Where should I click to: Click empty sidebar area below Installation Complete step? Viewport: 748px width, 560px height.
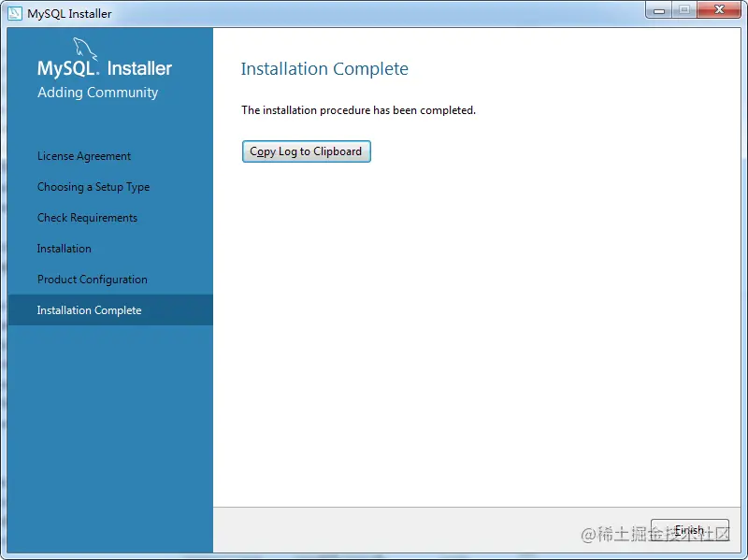point(109,430)
